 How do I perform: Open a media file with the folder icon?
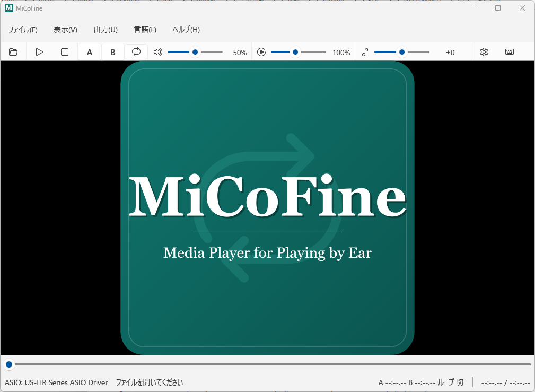click(13, 52)
